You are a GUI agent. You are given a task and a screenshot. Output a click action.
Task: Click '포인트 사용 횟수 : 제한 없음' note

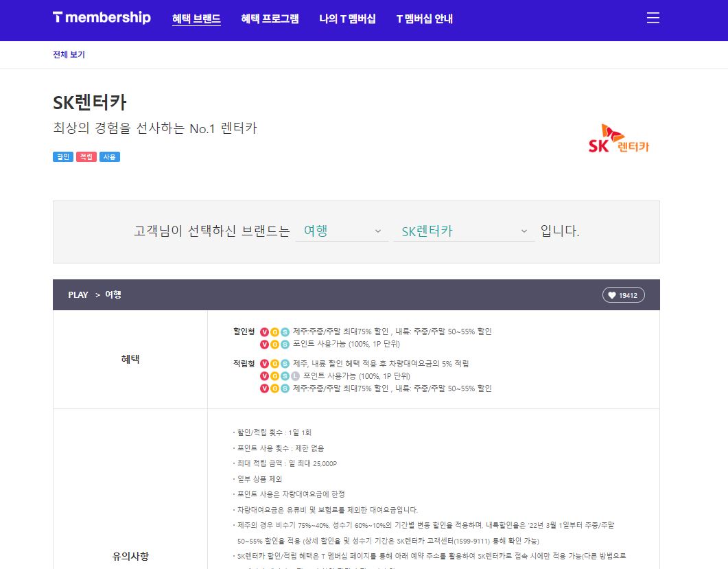[x=281, y=448]
